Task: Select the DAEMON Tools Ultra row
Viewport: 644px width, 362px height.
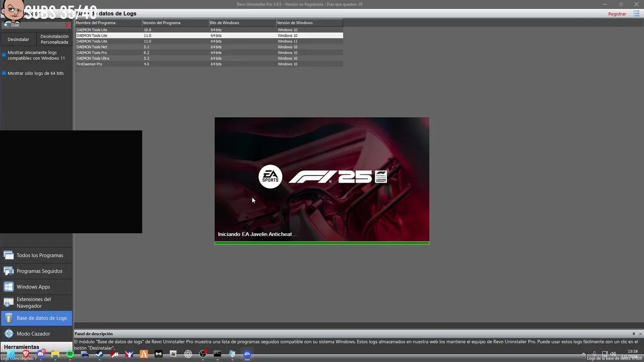Action: click(209, 58)
